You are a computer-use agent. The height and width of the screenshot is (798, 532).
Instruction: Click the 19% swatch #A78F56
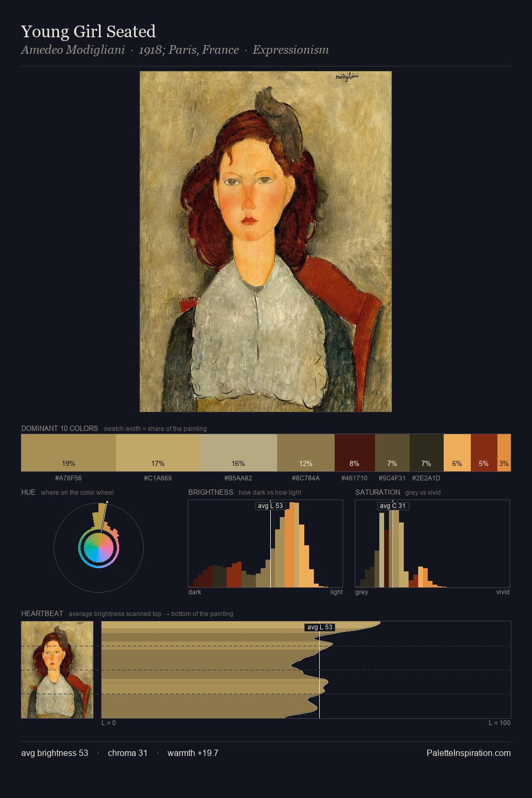(69, 453)
